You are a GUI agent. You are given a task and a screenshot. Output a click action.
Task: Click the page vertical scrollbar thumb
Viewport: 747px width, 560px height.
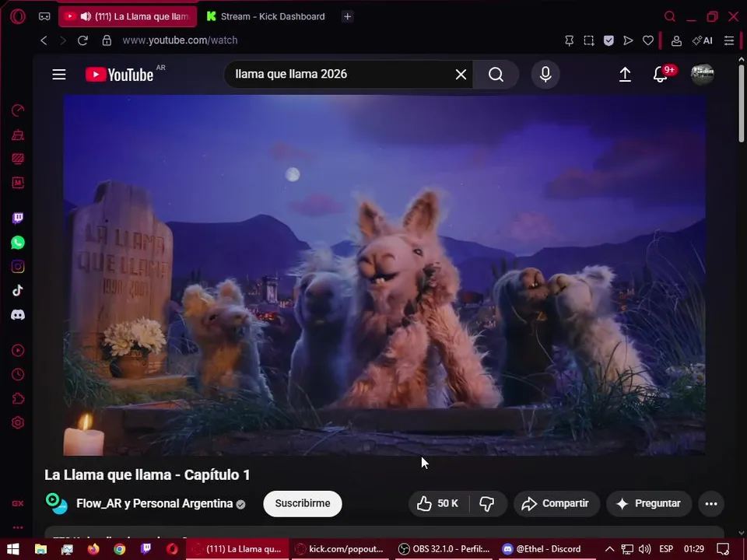[742, 103]
